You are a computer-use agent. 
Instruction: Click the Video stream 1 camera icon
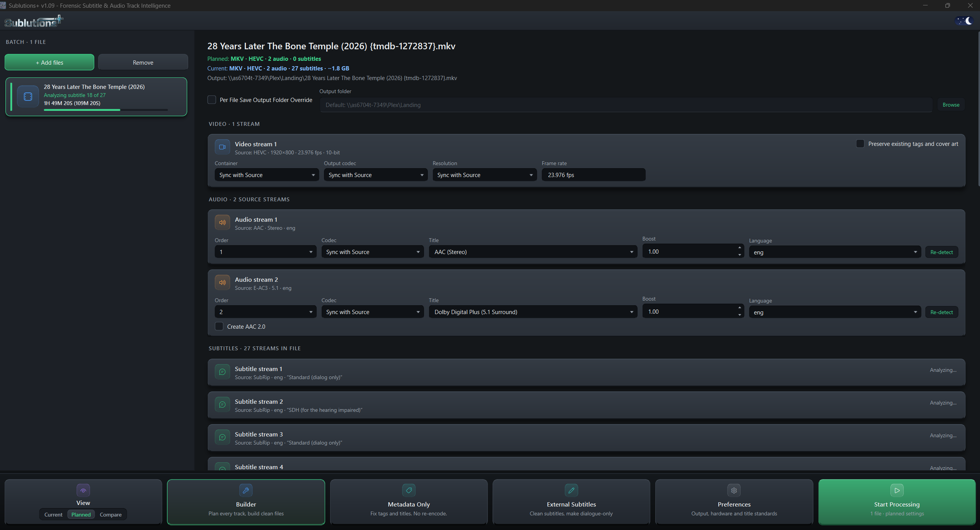pos(222,147)
